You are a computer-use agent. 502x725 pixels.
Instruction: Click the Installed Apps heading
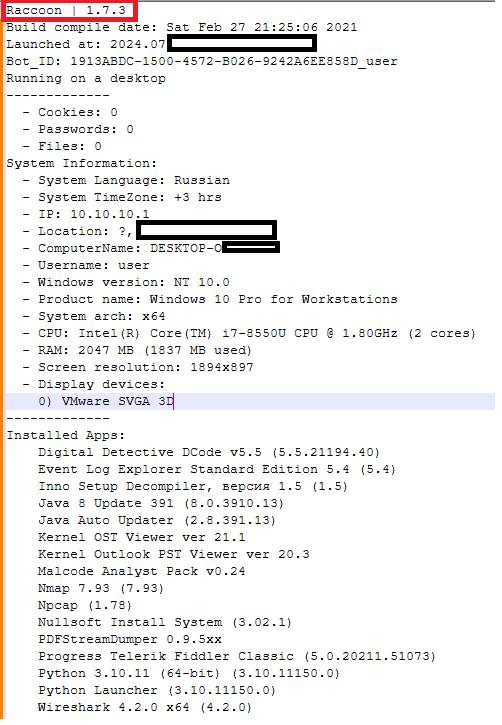click(x=66, y=436)
